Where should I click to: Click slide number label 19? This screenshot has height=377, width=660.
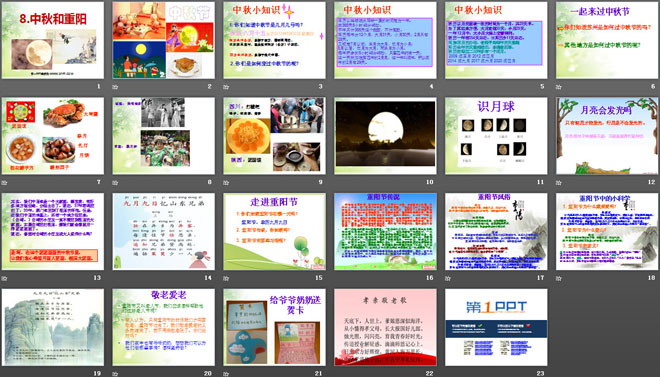click(x=97, y=373)
